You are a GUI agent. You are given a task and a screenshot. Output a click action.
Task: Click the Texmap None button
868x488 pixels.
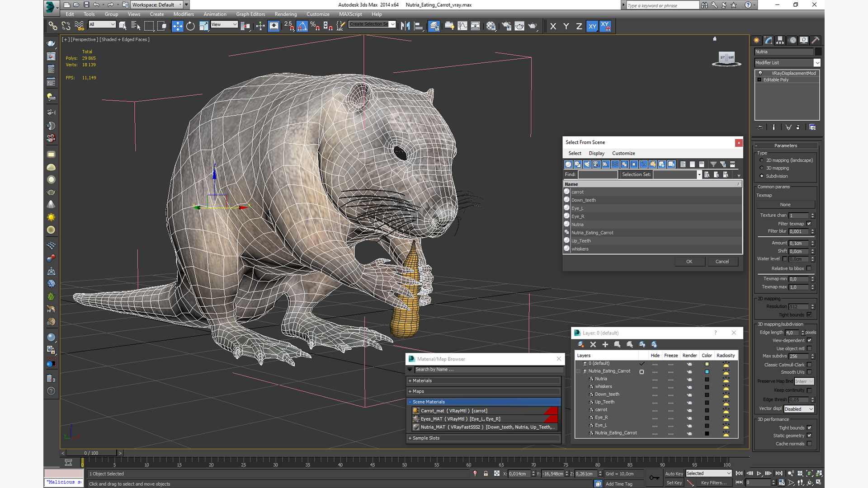(785, 205)
